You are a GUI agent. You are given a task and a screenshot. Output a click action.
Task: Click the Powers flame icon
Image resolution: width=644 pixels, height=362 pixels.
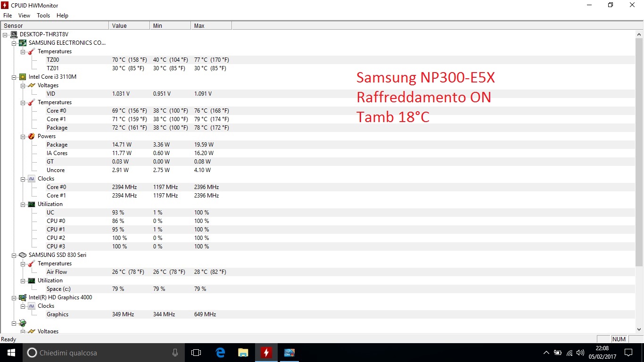[x=31, y=136]
